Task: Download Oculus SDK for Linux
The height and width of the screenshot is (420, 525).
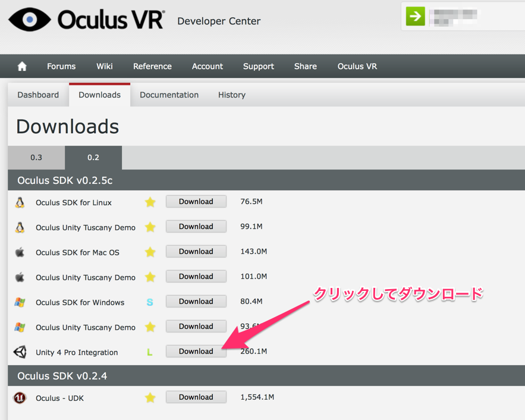Action: [x=196, y=202]
